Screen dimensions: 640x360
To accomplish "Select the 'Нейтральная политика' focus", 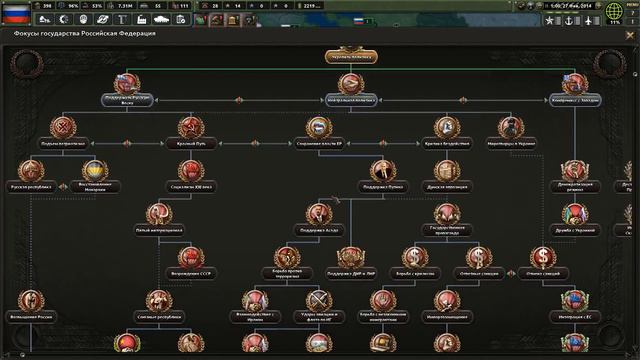I will [351, 90].
